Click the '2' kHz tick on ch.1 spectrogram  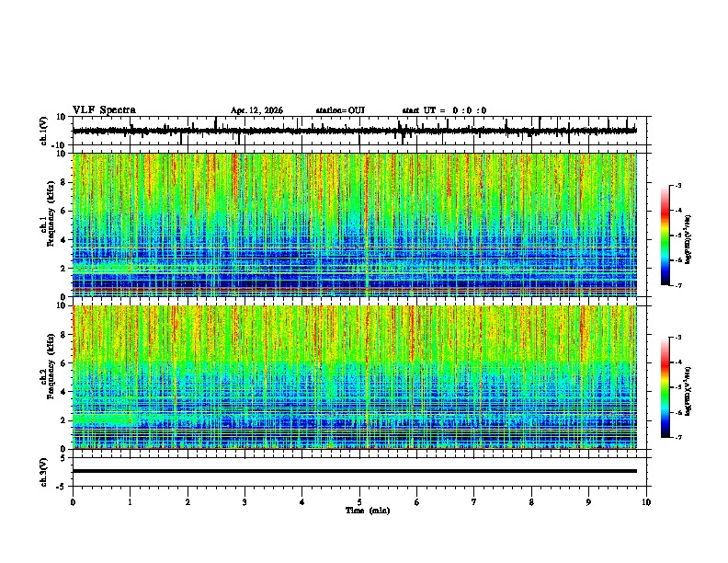coord(63,269)
